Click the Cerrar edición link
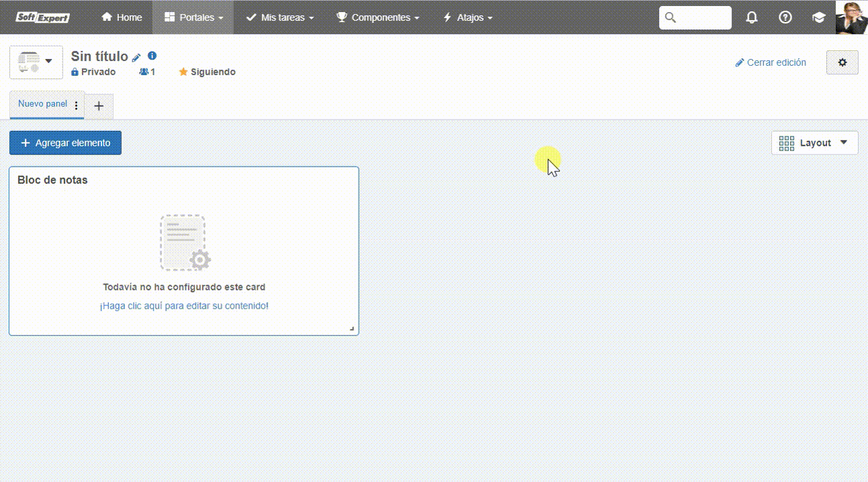This screenshot has height=482, width=868. (771, 62)
